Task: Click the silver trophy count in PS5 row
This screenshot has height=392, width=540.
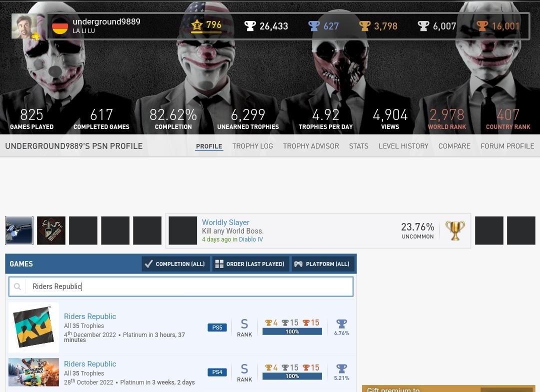Action: tap(290, 323)
